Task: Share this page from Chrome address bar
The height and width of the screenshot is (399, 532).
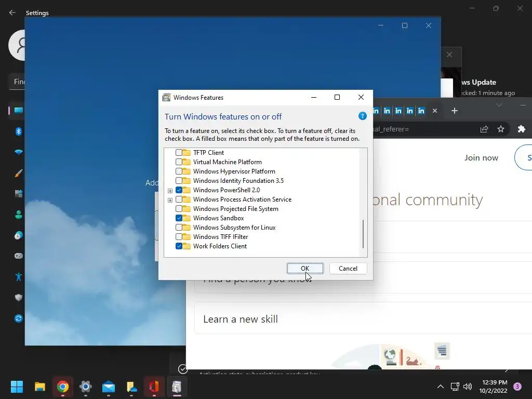Action: [x=484, y=129]
